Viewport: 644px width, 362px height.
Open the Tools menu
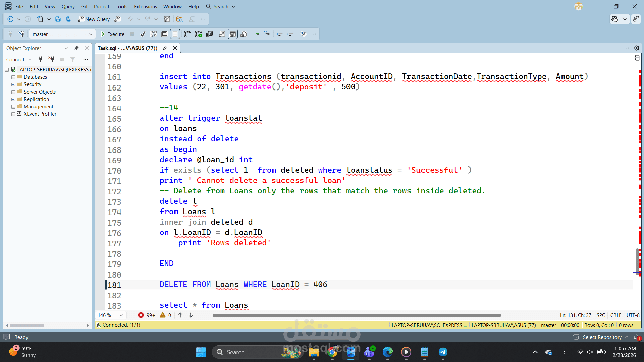click(x=121, y=6)
